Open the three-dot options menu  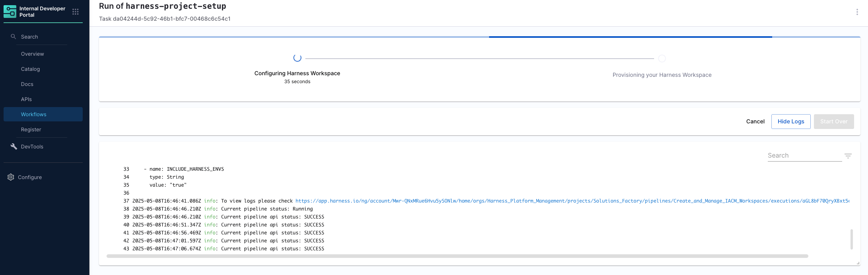[857, 12]
